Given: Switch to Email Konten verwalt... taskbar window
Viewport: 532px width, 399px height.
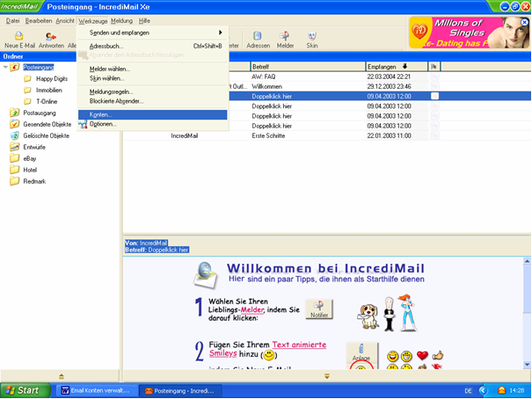Looking at the screenshot, I should pyautogui.click(x=96, y=390).
